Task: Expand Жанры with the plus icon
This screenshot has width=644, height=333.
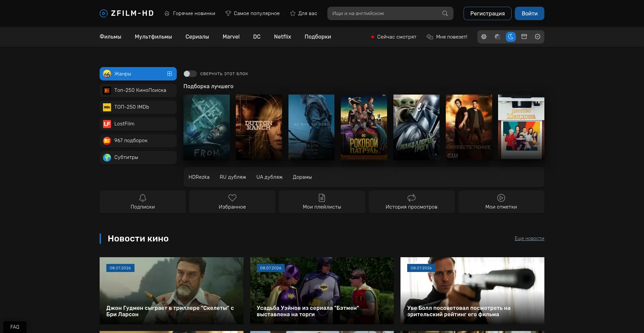Action: point(170,74)
